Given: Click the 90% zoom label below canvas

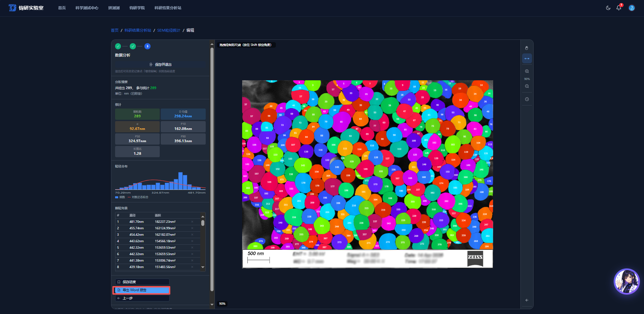Looking at the screenshot, I should click(x=222, y=304).
